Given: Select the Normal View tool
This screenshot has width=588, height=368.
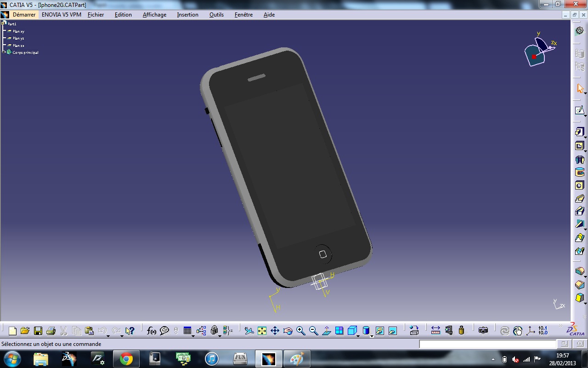Looking at the screenshot, I should [326, 331].
